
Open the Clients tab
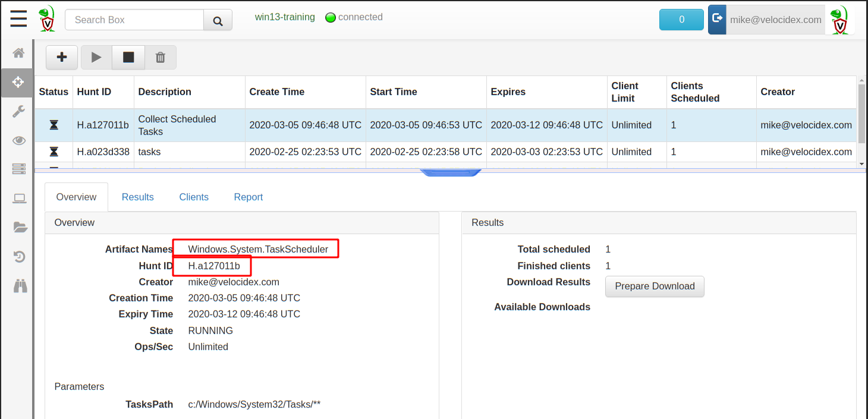193,197
